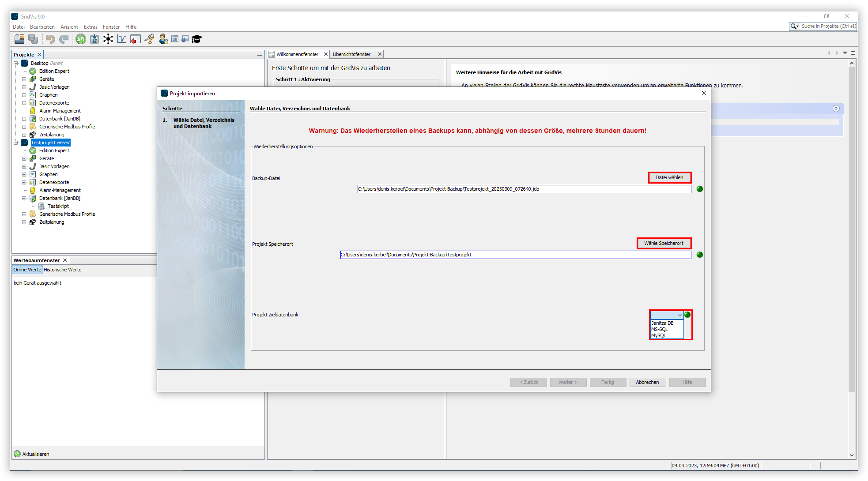
Task: Select MySQL as the target database
Action: pos(659,335)
